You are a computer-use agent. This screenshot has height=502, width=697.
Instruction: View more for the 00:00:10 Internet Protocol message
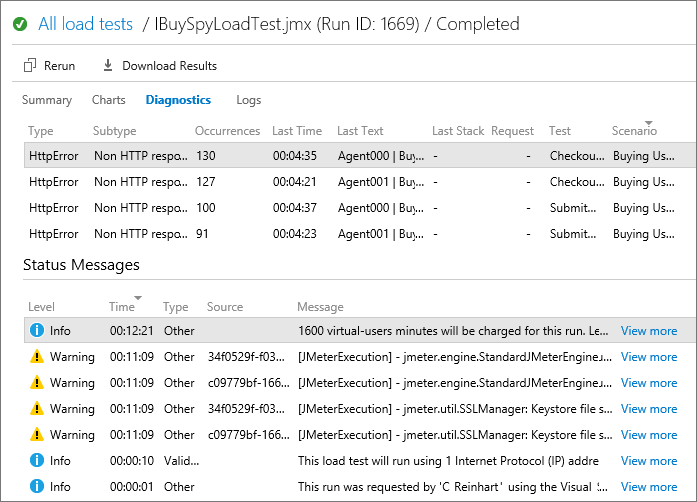click(x=649, y=461)
